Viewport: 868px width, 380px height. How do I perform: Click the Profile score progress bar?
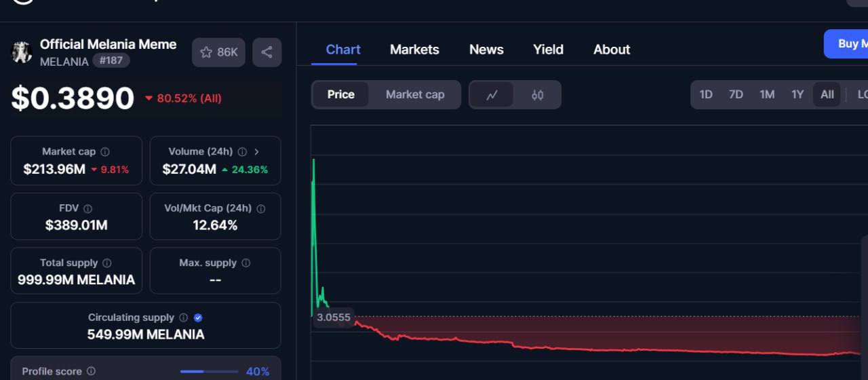pos(209,372)
